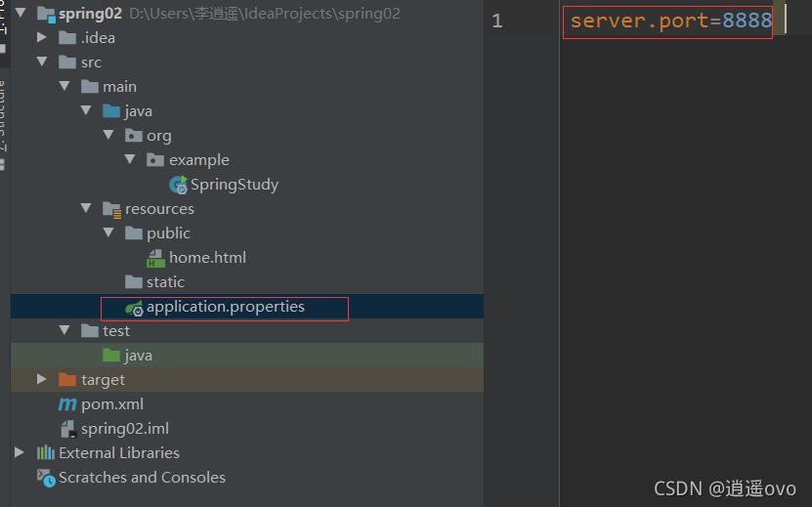Select the target folder label
812x507 pixels.
103,380
